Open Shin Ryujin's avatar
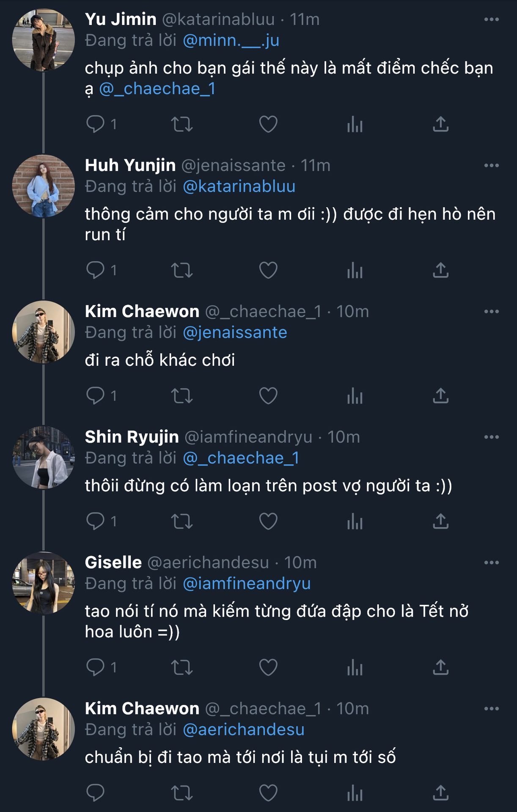 (x=43, y=458)
